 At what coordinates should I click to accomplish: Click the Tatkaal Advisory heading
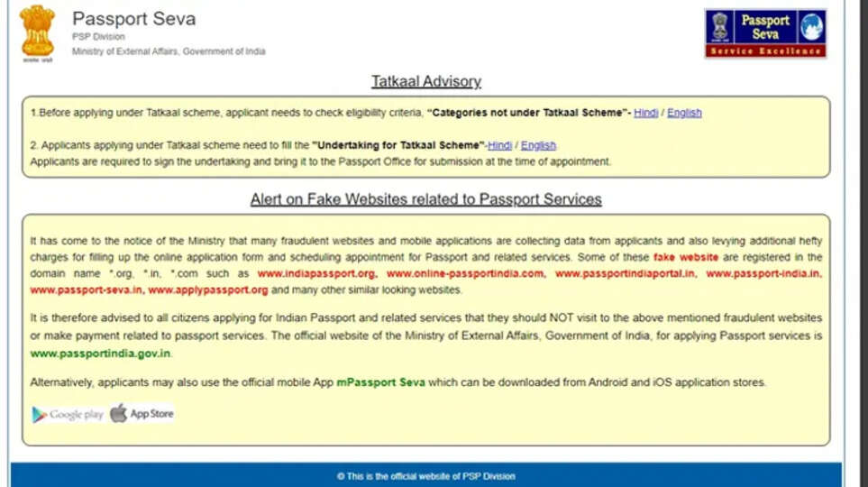click(x=426, y=81)
